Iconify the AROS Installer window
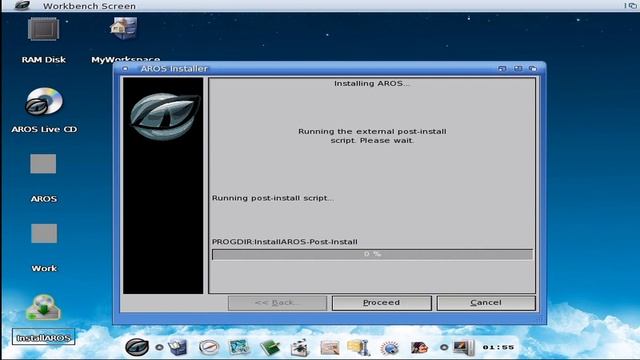The image size is (640, 360). pyautogui.click(x=502, y=69)
